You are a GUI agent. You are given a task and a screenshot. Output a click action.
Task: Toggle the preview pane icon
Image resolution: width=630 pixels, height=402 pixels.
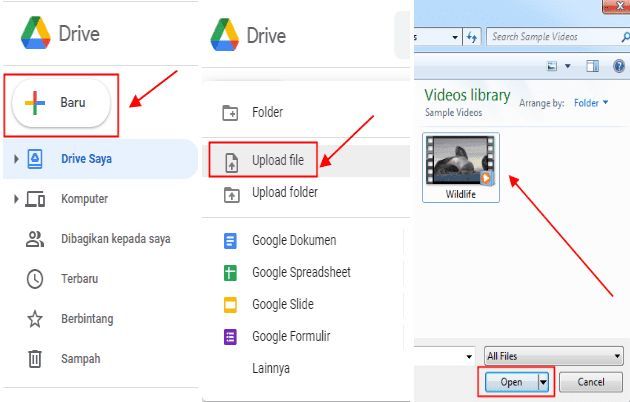(x=593, y=66)
